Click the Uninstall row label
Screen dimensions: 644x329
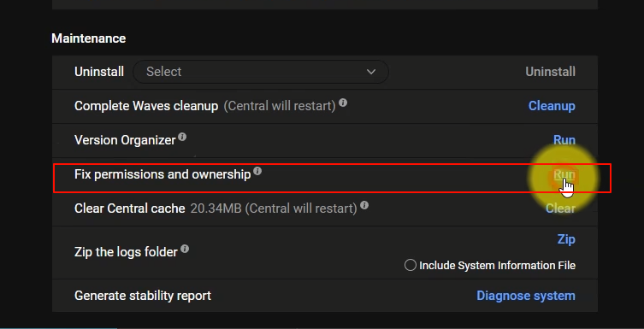[99, 72]
